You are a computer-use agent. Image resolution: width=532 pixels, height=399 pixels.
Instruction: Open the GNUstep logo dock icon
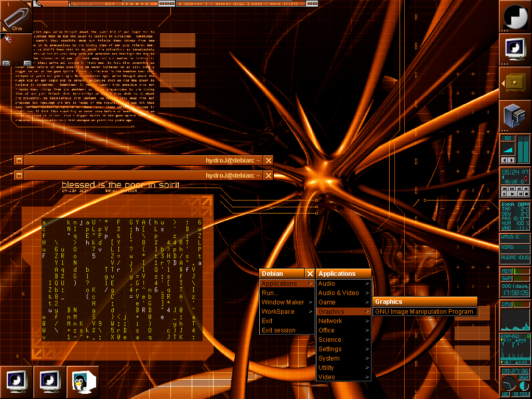coord(515,17)
